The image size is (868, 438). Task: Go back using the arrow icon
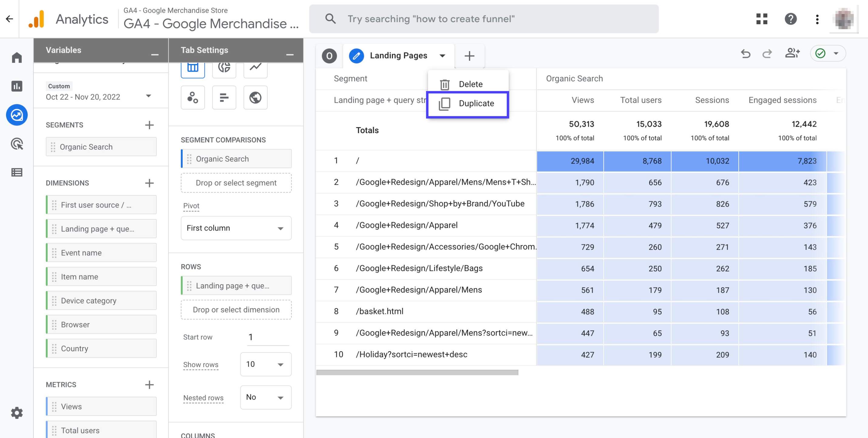(x=9, y=19)
